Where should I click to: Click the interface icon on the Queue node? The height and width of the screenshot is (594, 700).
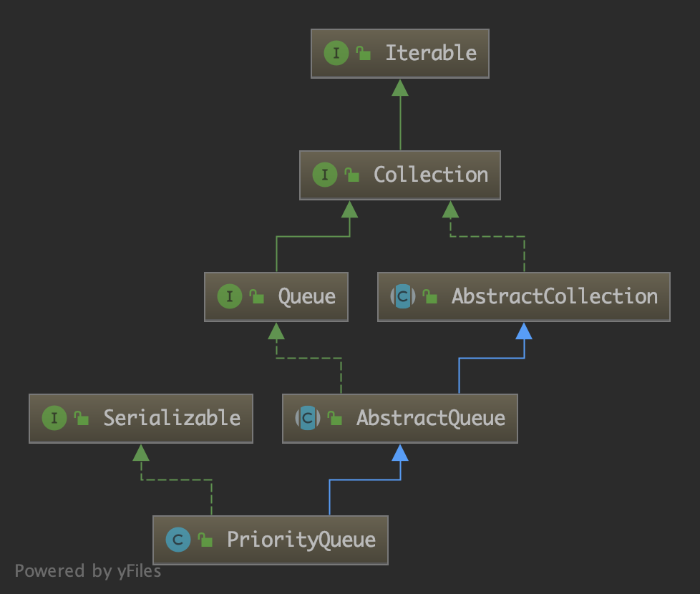(229, 297)
